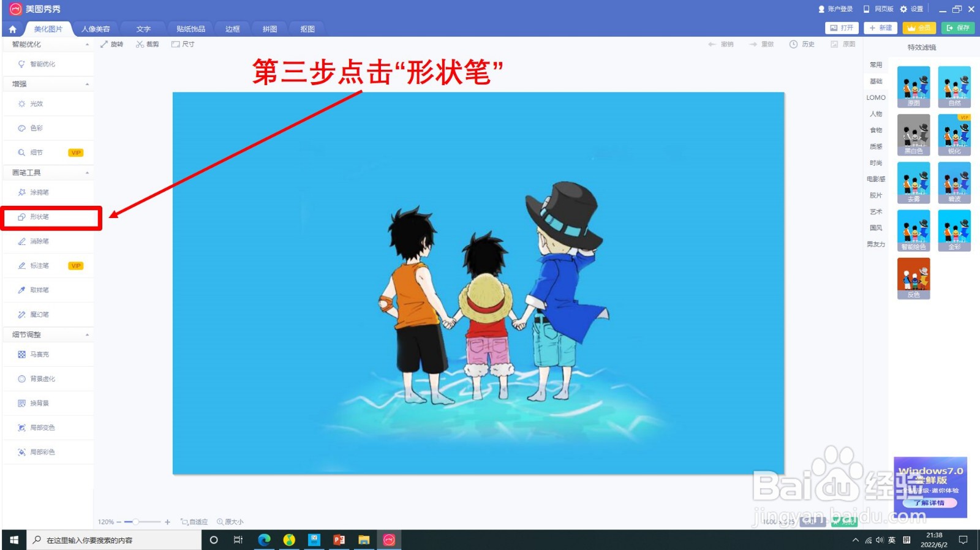The width and height of the screenshot is (980, 550).
Task: Apply the 去雾 filter thumbnail
Action: tap(914, 183)
